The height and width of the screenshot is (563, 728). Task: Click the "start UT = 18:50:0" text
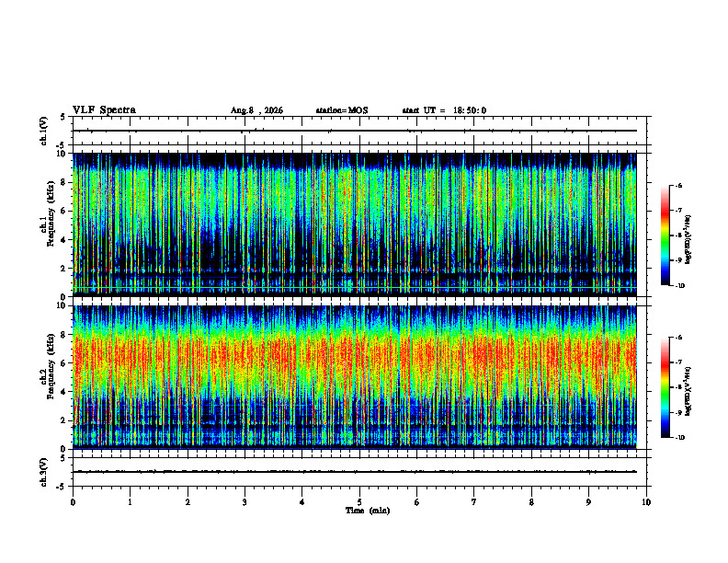coord(444,110)
